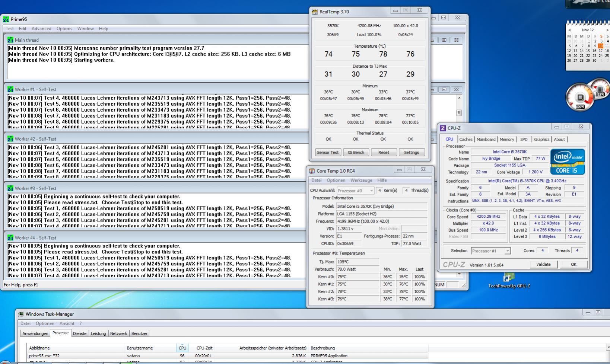Image resolution: width=610 pixels, height=364 pixels.
Task: Switch to Task-Manager Benutzer tab
Action: tap(139, 334)
